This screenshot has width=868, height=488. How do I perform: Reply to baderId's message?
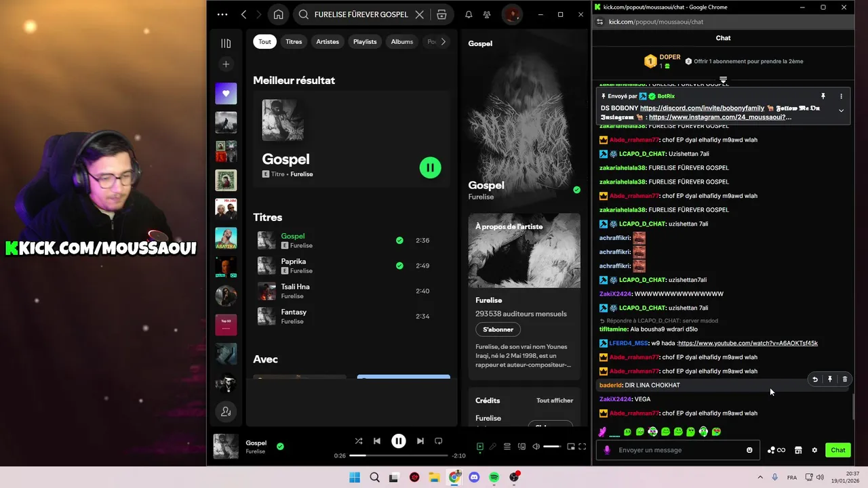815,380
